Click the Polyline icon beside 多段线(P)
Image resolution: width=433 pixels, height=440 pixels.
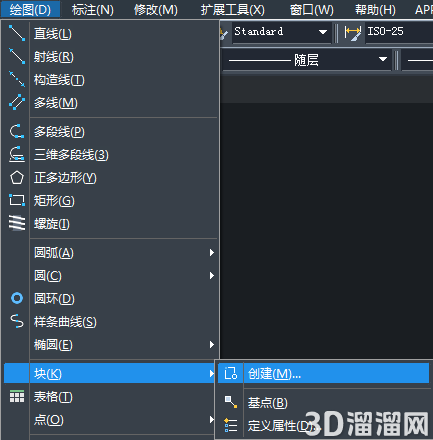pos(17,131)
